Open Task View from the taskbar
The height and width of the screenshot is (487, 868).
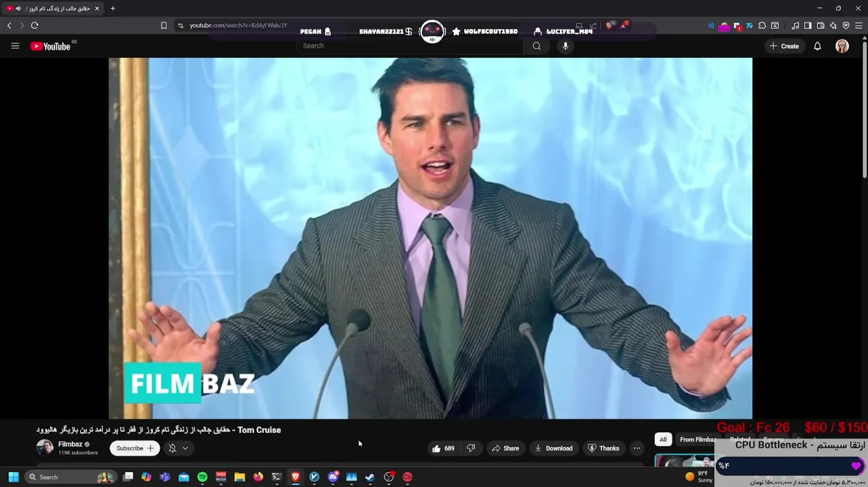coord(128,477)
